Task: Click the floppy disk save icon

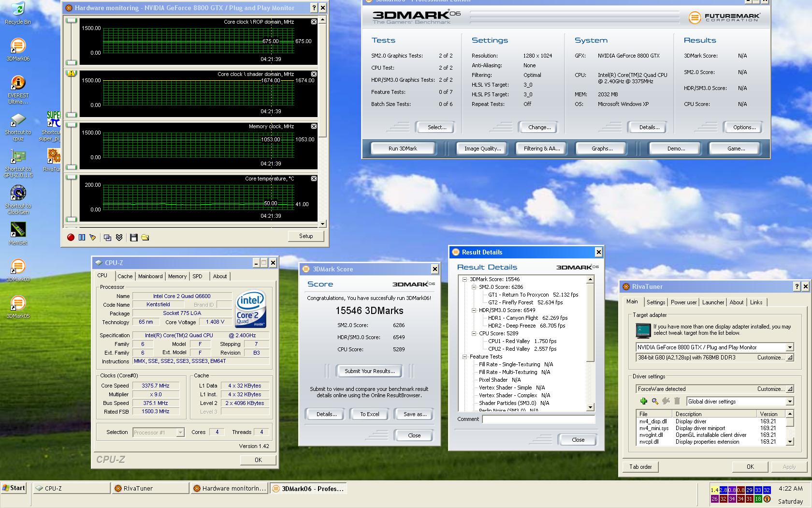Action: click(134, 237)
